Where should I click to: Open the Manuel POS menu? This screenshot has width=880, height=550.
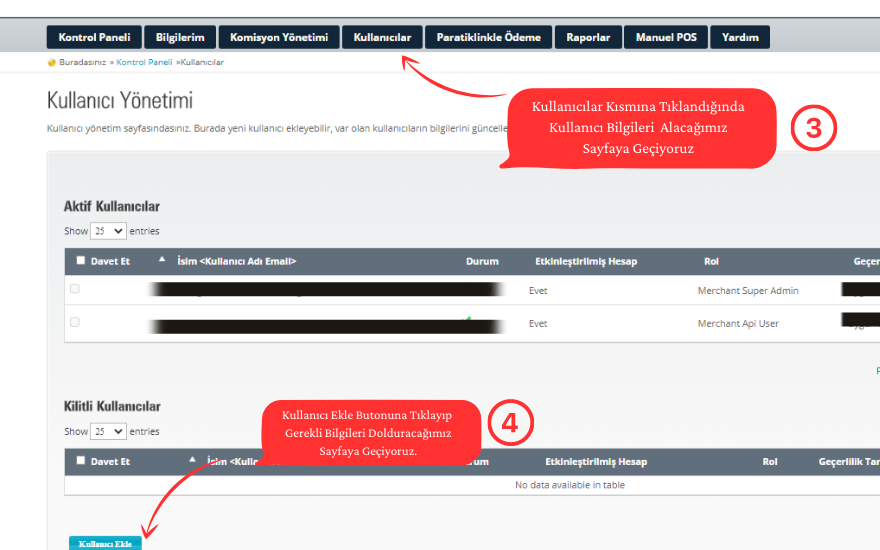click(666, 38)
